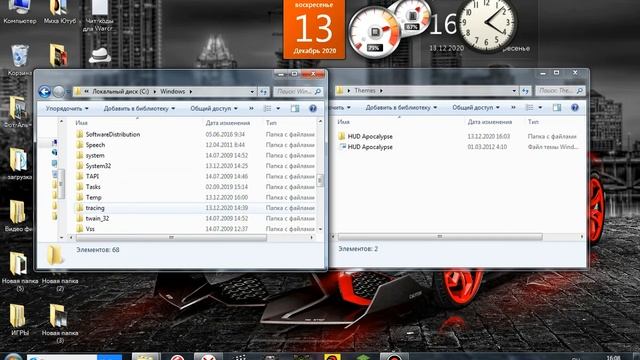Image resolution: width=640 pixels, height=360 pixels.
Task: Open Новая папка (3) desktop folder
Action: point(60,322)
